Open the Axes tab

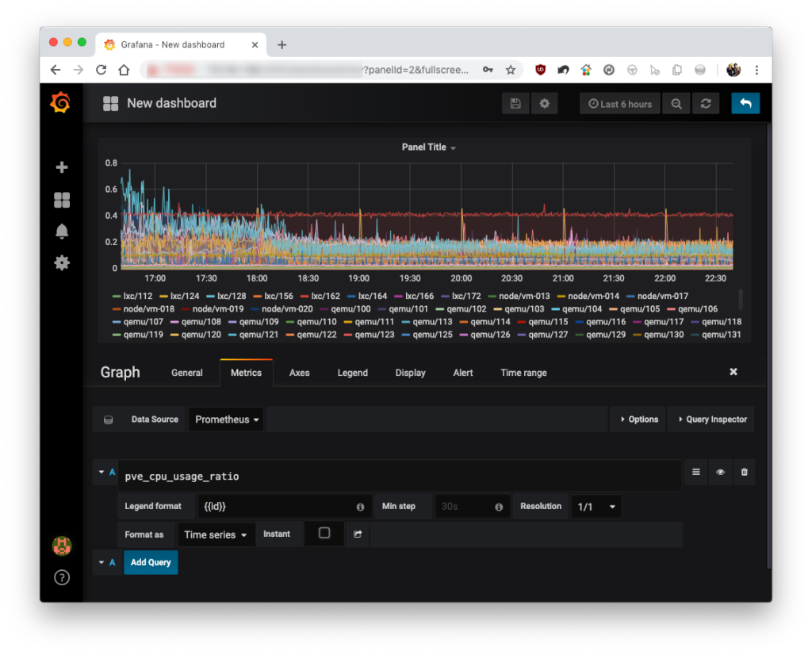coord(299,373)
